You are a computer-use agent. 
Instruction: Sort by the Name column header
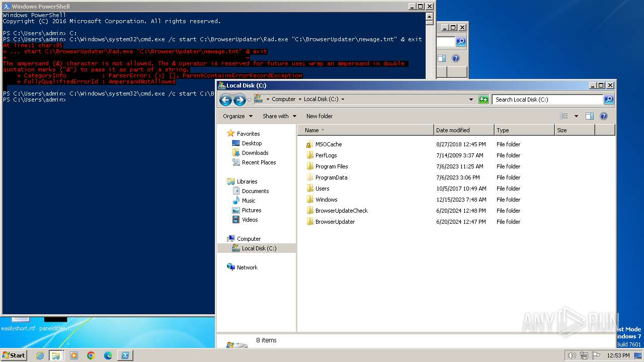pos(366,130)
